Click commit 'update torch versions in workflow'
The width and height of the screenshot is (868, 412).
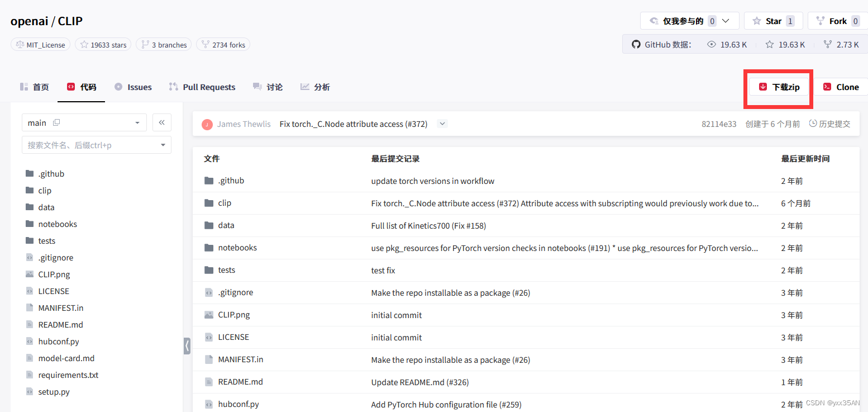pyautogui.click(x=433, y=181)
